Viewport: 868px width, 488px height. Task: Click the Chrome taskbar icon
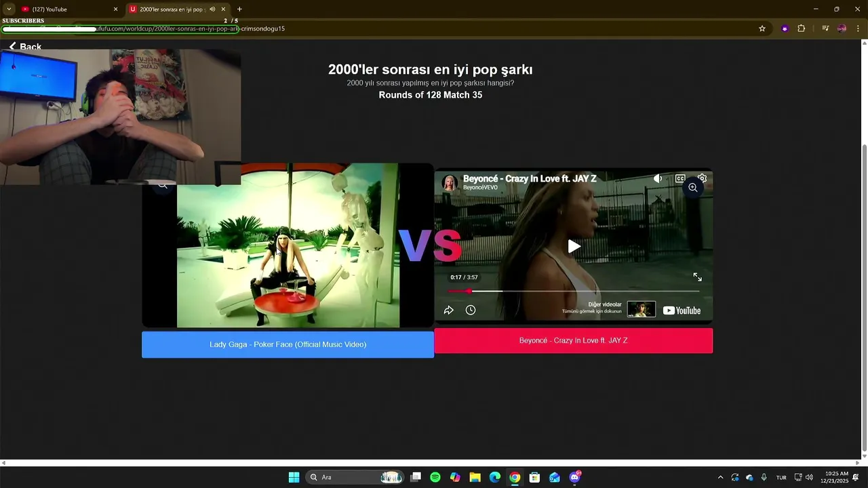515,477
